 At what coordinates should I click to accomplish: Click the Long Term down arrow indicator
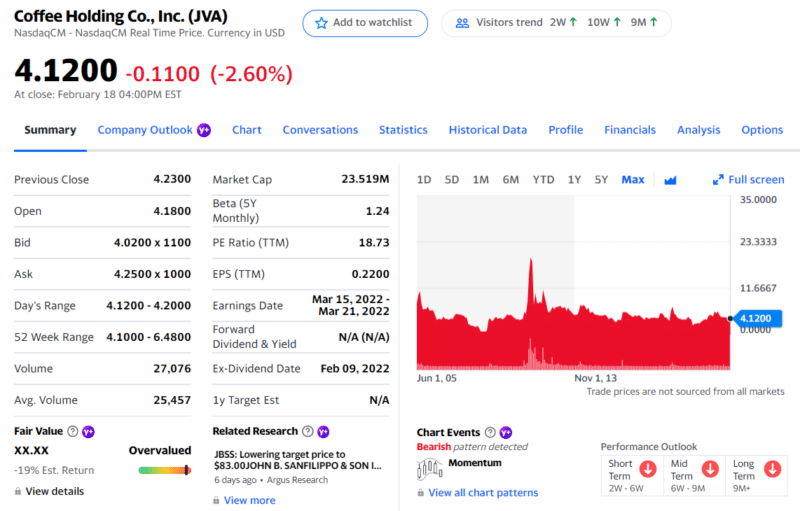click(x=772, y=469)
